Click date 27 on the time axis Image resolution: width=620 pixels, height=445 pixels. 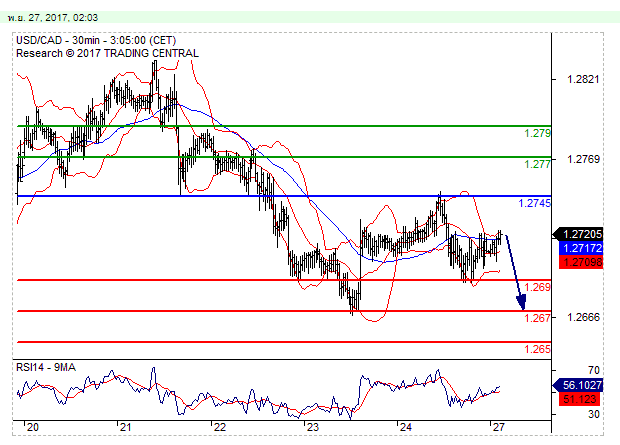499,427
